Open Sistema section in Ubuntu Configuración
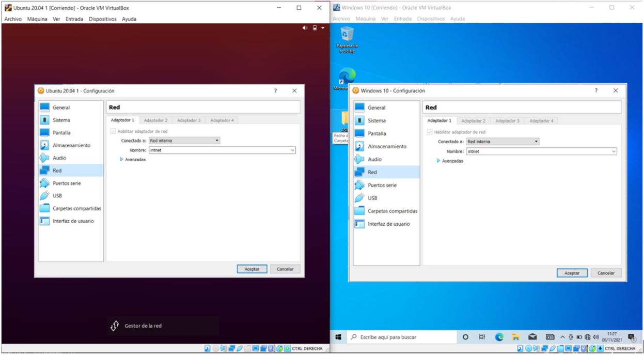 [71, 120]
